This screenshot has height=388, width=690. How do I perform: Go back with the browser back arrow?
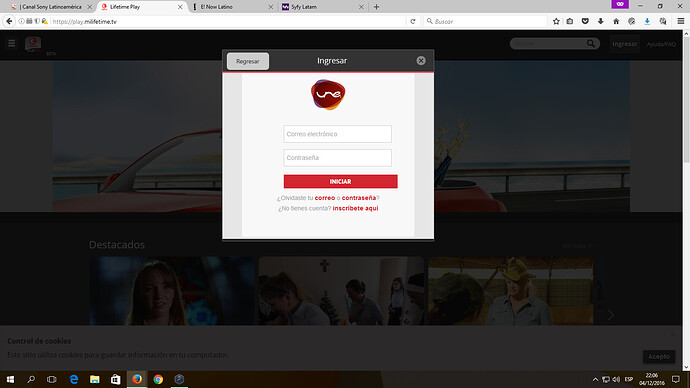9,21
